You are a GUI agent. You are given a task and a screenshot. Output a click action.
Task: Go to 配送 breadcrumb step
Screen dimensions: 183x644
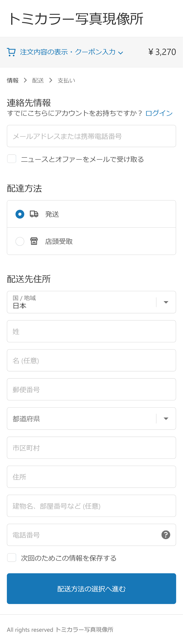[x=38, y=80]
